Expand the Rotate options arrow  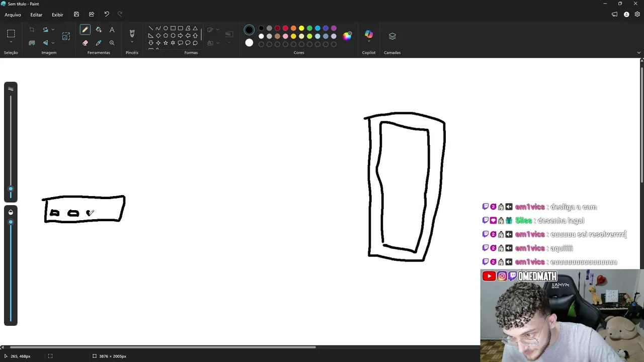[x=53, y=30]
